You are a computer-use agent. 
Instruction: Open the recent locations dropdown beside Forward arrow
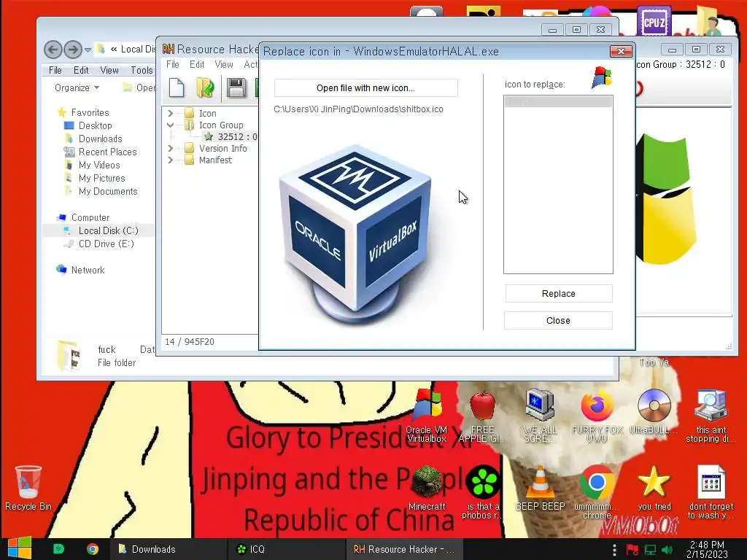tap(88, 50)
